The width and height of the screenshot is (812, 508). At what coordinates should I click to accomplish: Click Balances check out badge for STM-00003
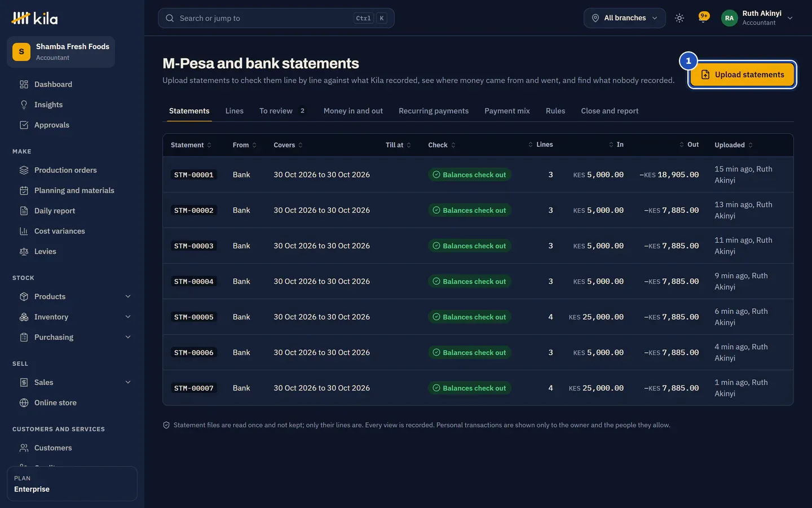(469, 246)
